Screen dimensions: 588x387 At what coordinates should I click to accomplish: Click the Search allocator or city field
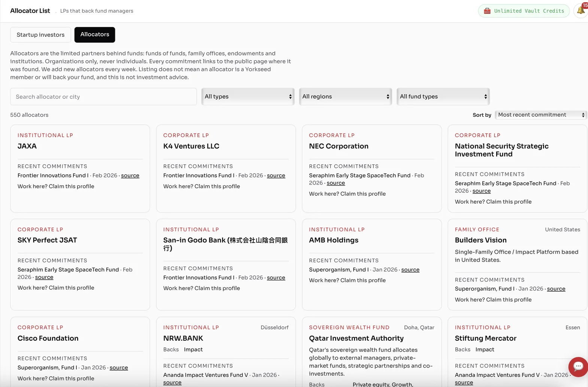pos(103,97)
